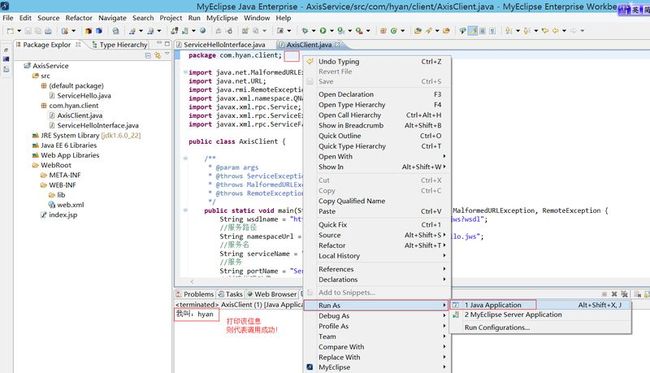
Task: Expand the Open With submenu
Action: [377, 156]
